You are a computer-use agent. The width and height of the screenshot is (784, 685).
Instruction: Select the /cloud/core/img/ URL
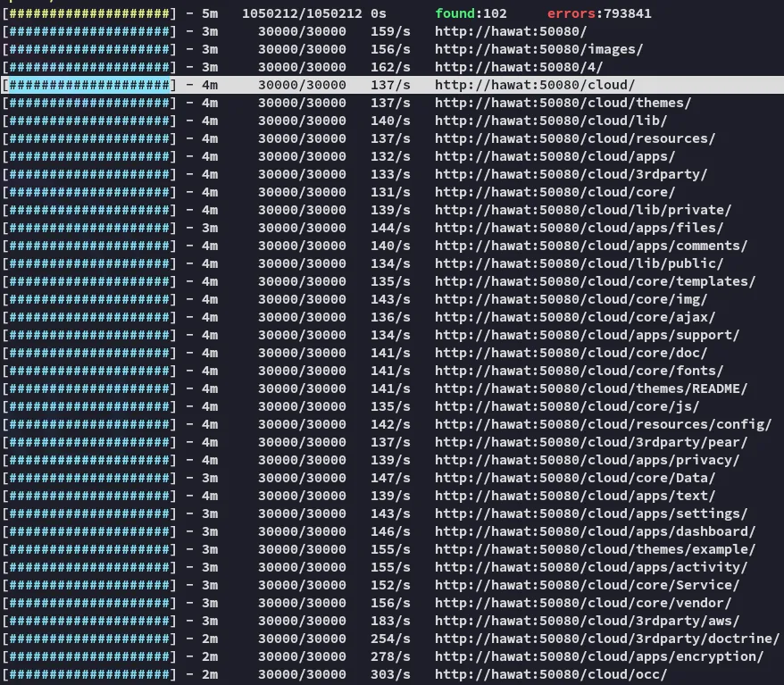571,299
